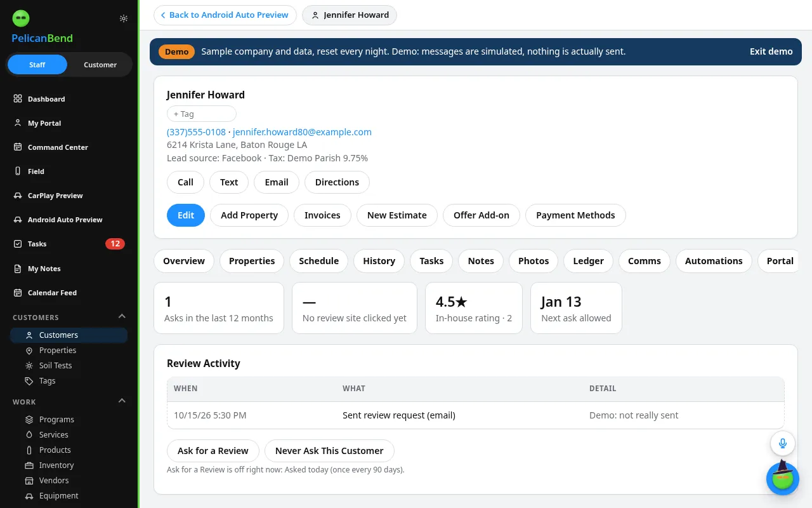Open Payment Methods
The width and height of the screenshot is (812, 508).
575,215
